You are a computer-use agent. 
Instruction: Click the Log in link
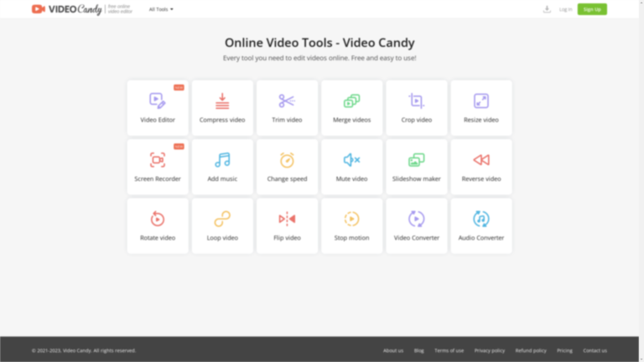click(x=565, y=9)
